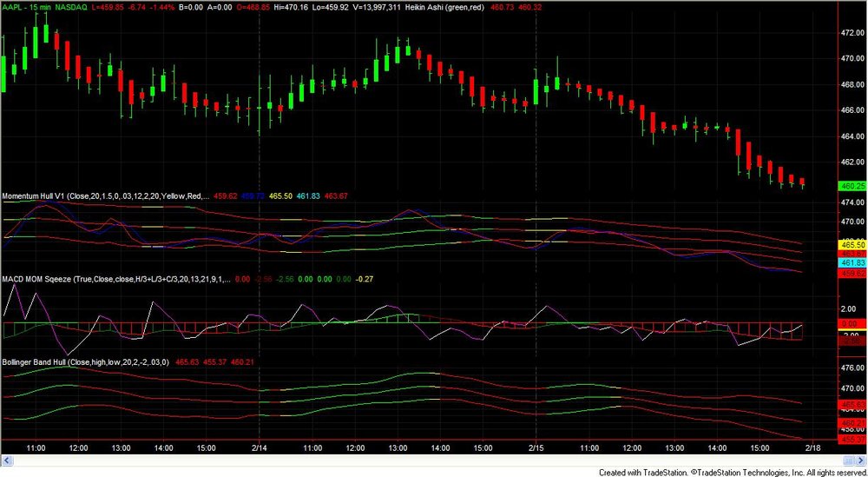Click the 466.00 price axis label

pyautogui.click(x=852, y=110)
